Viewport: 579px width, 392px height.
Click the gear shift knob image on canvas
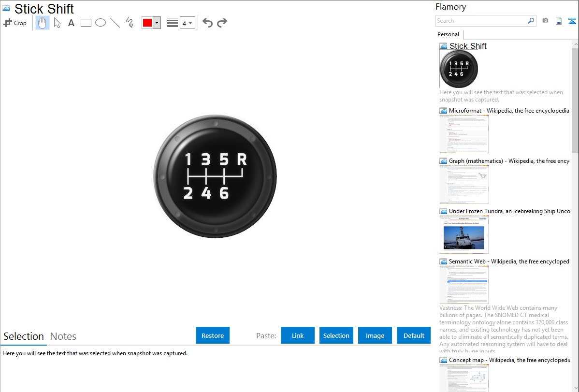coord(215,176)
